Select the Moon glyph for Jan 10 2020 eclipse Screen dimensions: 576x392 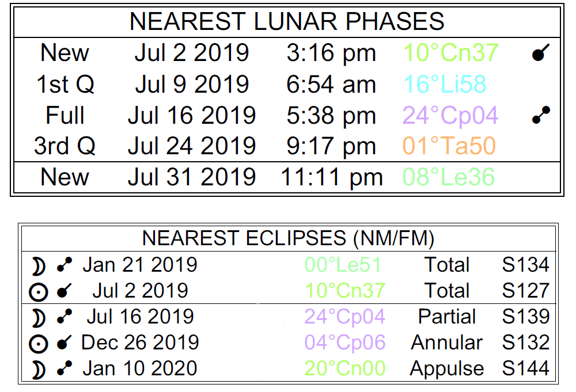point(37,369)
